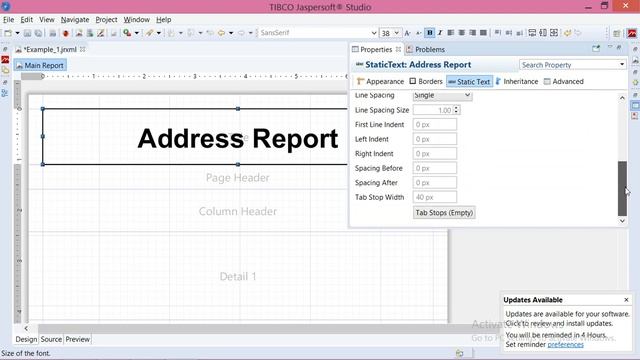Open the search icon dropdown arrow
Viewport: 640px width, 360px height.
(x=137, y=33)
